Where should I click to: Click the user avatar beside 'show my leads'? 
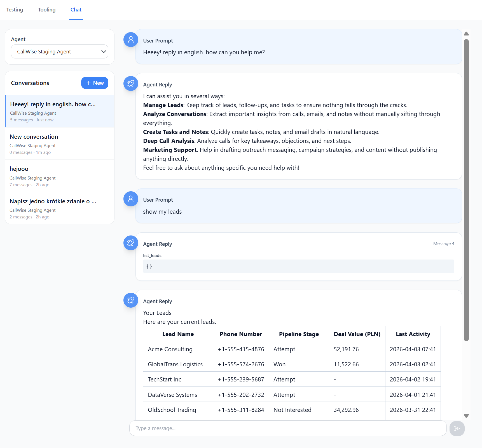pos(130,199)
